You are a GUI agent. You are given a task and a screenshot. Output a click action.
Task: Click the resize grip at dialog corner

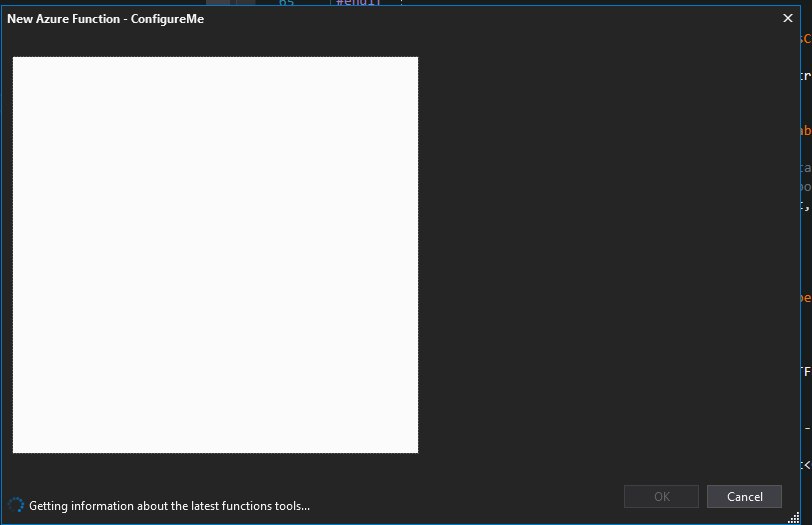[x=793, y=517]
